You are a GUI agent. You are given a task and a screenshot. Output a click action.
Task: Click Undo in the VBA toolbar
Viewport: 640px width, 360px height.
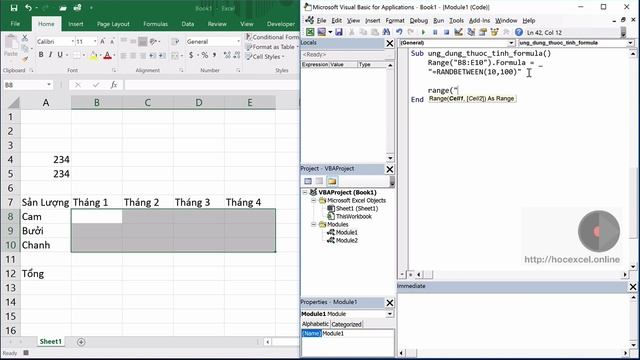click(399, 32)
